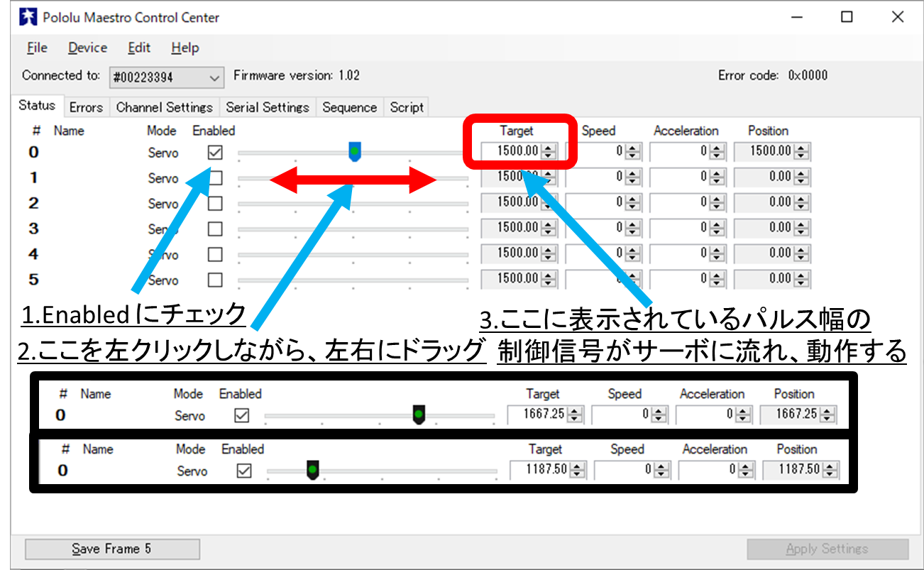The height and width of the screenshot is (570, 924).
Task: Click the 'Servo' mode text of channel 0
Action: tap(163, 153)
